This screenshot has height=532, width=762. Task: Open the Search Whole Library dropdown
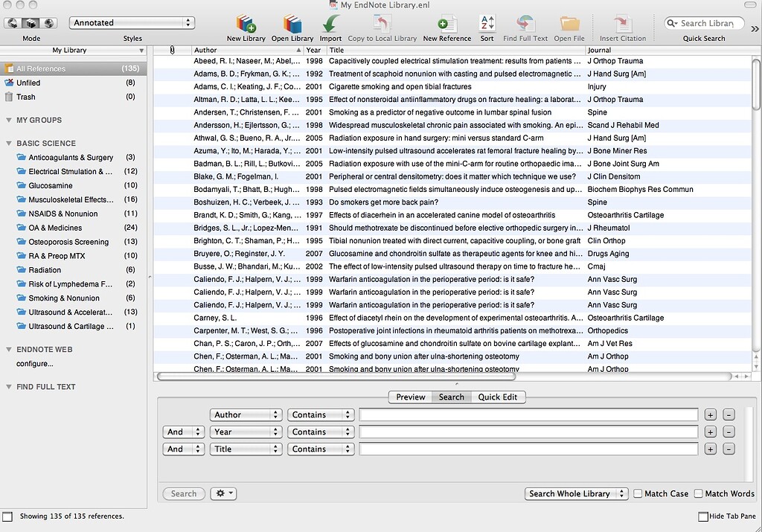pyautogui.click(x=576, y=493)
